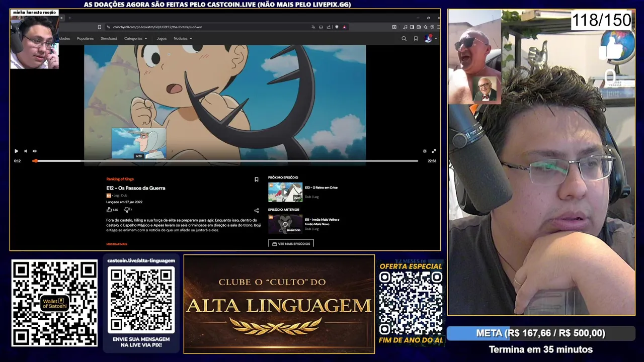644x362 pixels.
Task: Toggle the browser sidebar panel
Action: (x=412, y=27)
